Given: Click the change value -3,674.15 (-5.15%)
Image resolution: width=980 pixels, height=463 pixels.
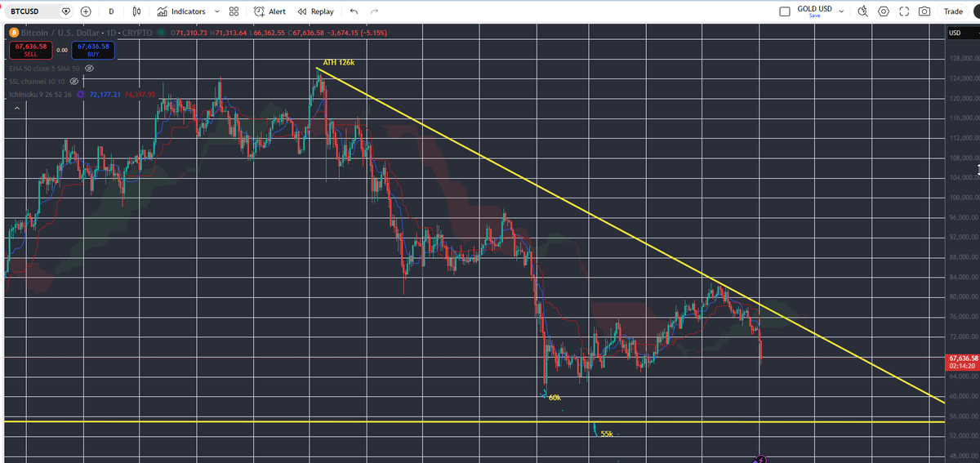Looking at the screenshot, I should [x=358, y=33].
